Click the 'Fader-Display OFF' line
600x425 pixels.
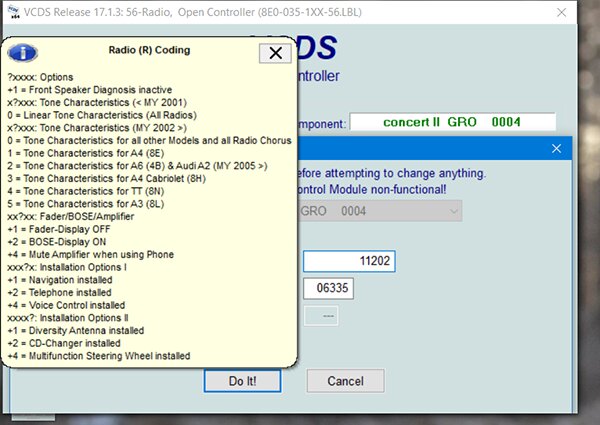click(59, 230)
